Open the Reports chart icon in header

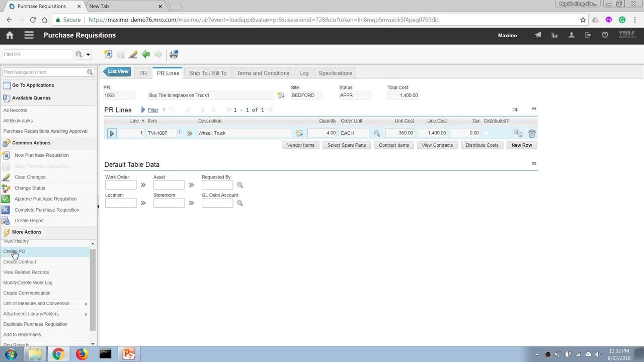coord(554,35)
